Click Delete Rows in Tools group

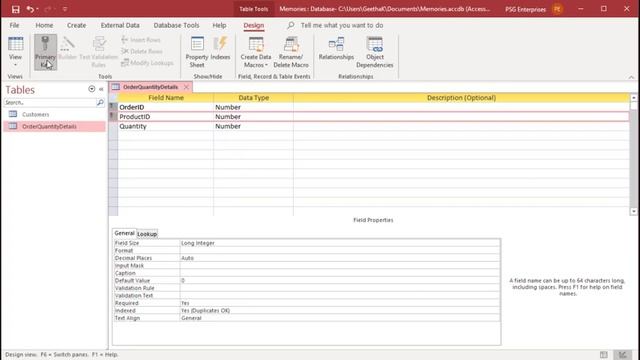coord(142,51)
